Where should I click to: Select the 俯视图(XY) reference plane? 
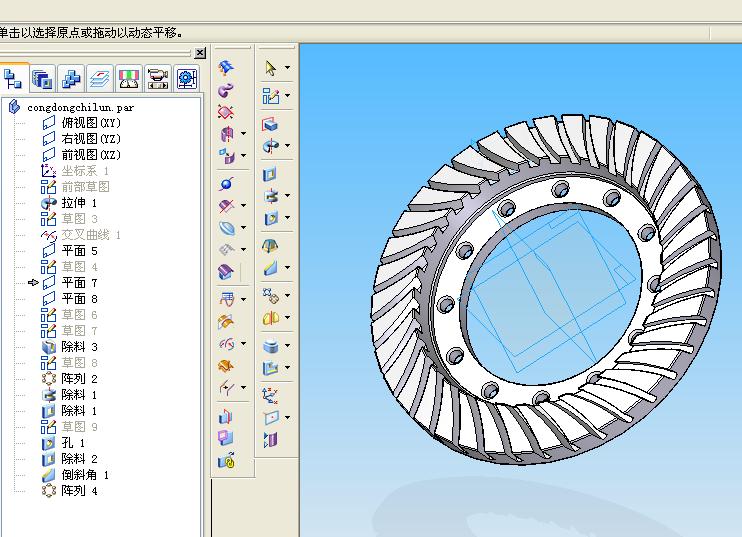[x=91, y=123]
